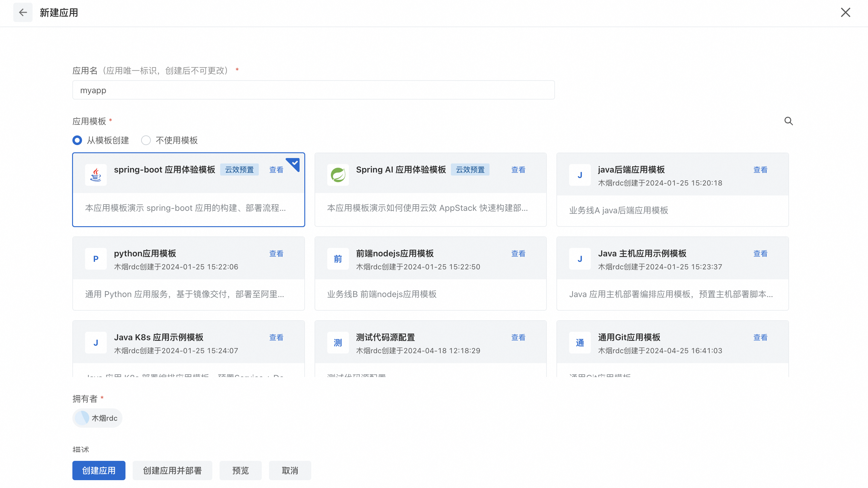The width and height of the screenshot is (868, 488).
Task: Click the 通 icon of 通用Git应用模板
Action: click(580, 342)
